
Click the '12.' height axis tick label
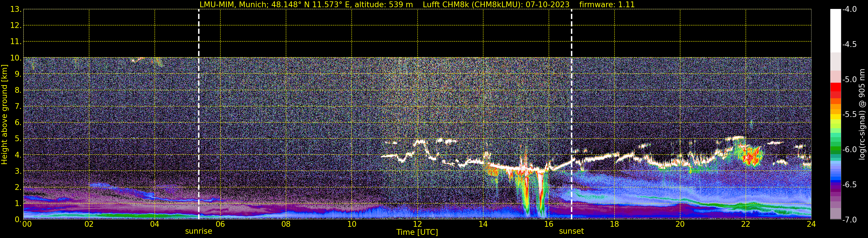(16, 26)
